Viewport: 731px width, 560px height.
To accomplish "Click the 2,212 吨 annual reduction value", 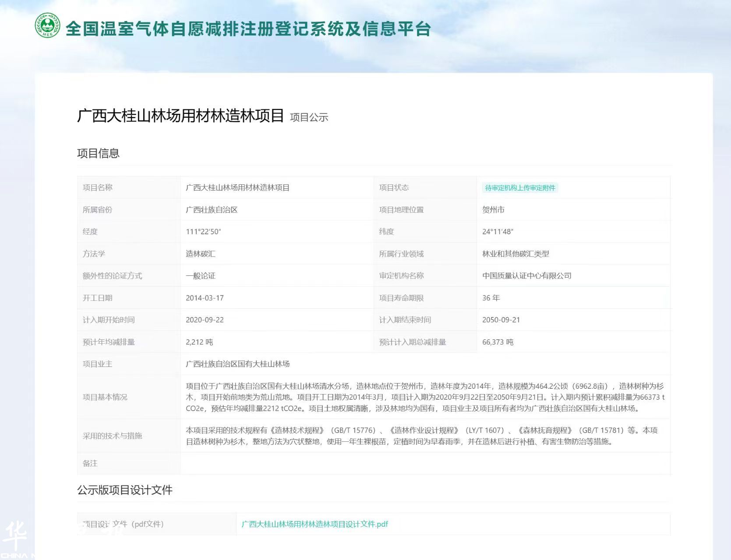I will click(199, 342).
